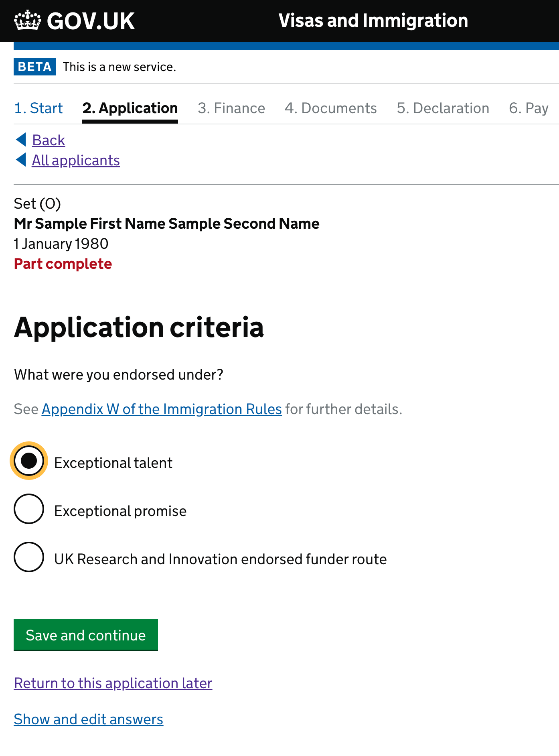Viewport: 559px width, 756px height.
Task: Open Appendix W of the Immigration Rules
Action: (x=162, y=409)
